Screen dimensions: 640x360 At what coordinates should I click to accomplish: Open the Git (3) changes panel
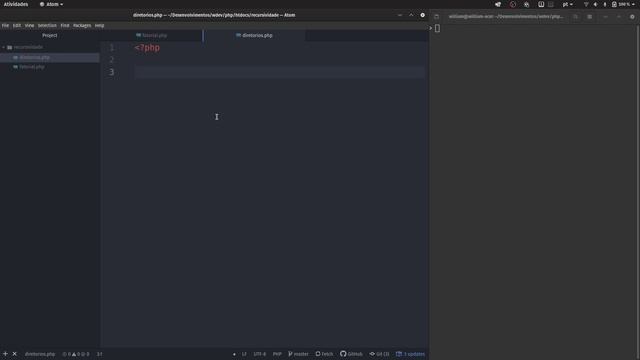tap(380, 354)
